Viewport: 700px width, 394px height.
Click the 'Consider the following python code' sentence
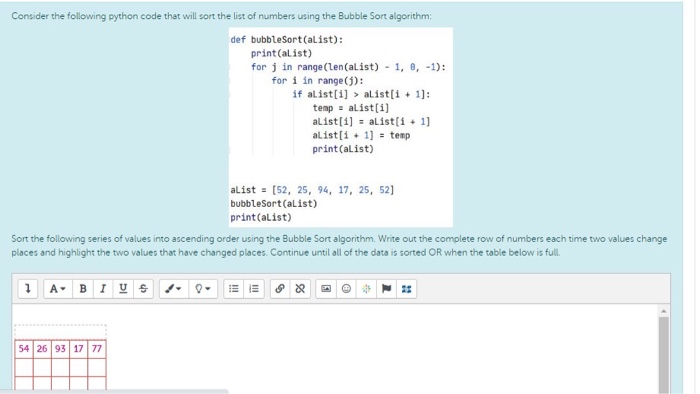pyautogui.click(x=221, y=16)
